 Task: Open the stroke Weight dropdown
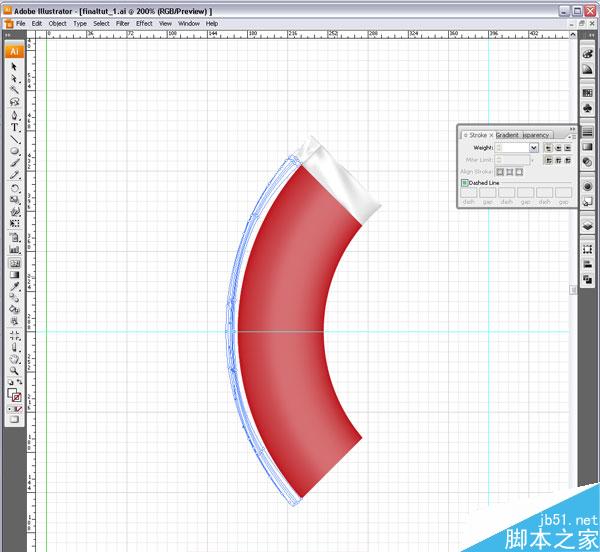(534, 148)
